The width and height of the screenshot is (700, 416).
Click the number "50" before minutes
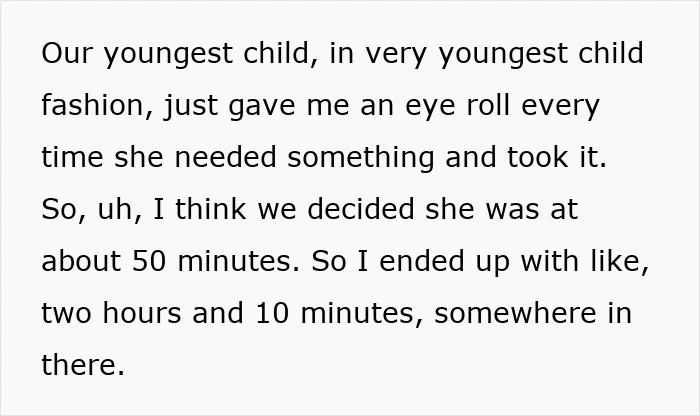(150, 261)
